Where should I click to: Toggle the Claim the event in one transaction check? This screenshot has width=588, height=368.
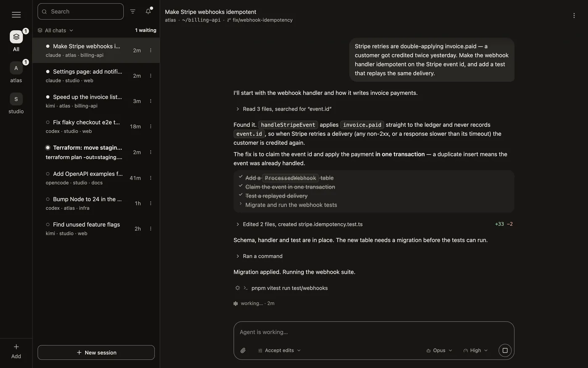(241, 185)
